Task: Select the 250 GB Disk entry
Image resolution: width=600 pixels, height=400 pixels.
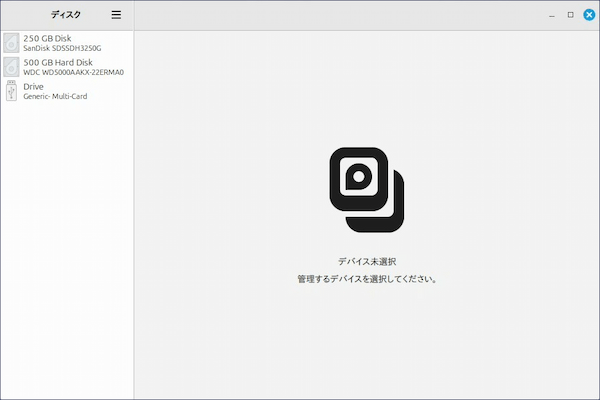Action: point(70,42)
